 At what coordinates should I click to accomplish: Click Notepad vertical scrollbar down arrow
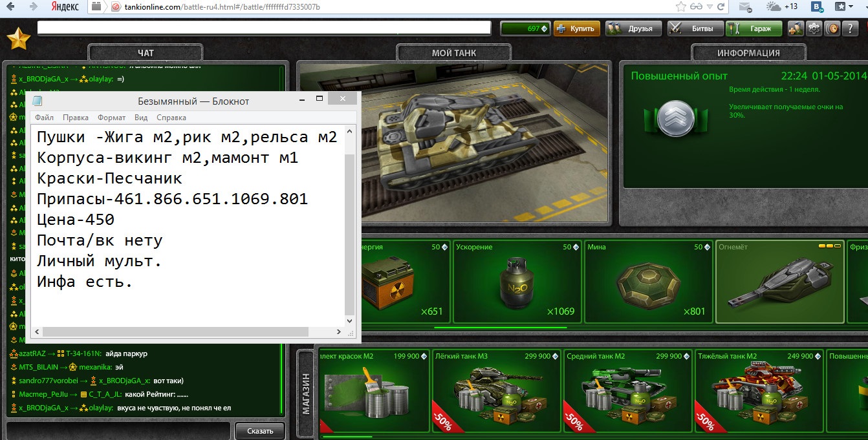tap(350, 320)
